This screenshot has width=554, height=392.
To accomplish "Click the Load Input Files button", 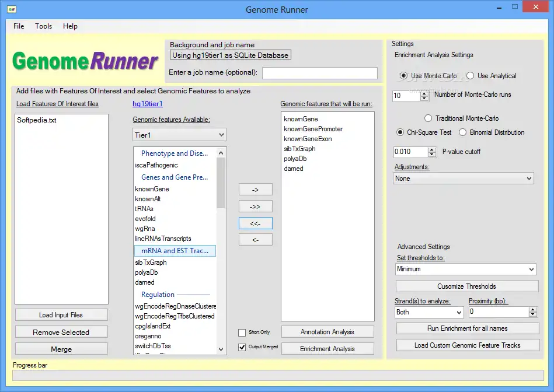I will 61,315.
